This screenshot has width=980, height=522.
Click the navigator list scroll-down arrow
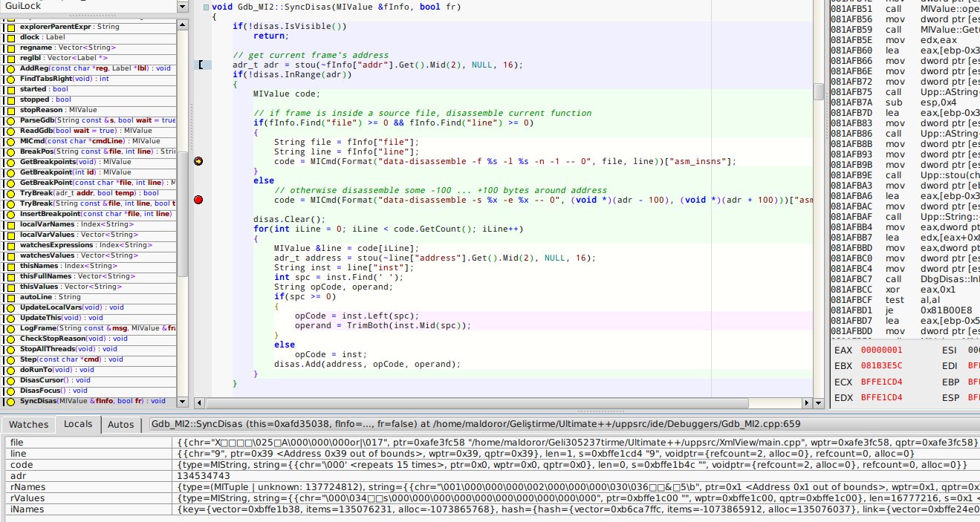point(183,402)
